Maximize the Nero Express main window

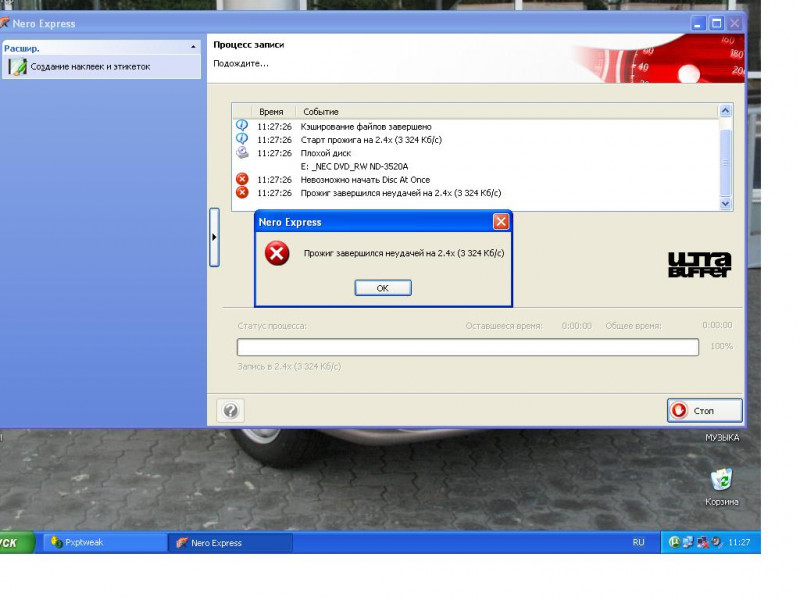pyautogui.click(x=717, y=23)
